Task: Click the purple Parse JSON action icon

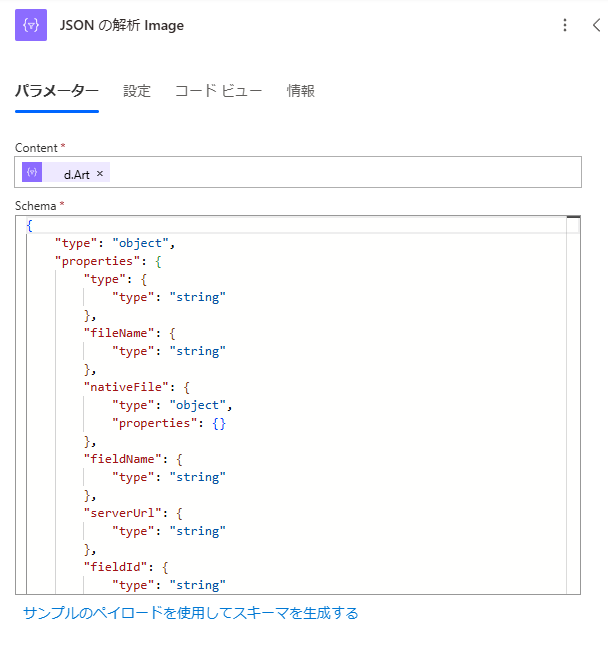Action: click(31, 25)
